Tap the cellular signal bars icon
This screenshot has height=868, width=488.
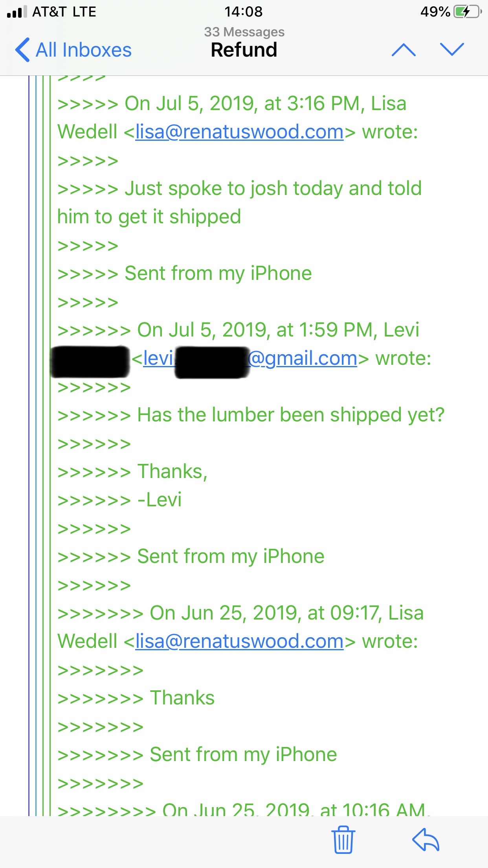coord(17,12)
